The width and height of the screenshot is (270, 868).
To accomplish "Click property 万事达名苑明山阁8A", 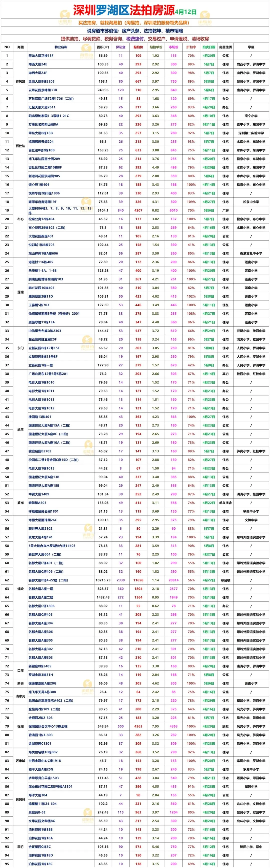I will [43, 124].
